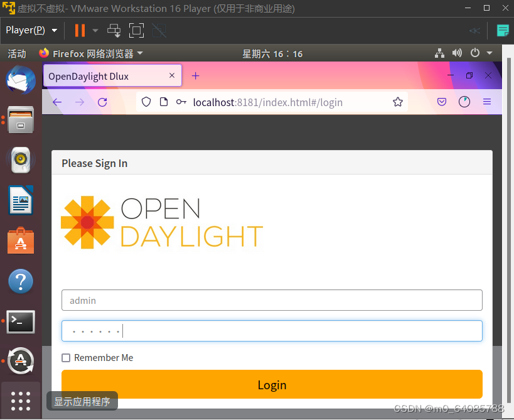
Task: Send Ctrl+Alt+Del to the virtual machine icon
Action: tap(114, 31)
